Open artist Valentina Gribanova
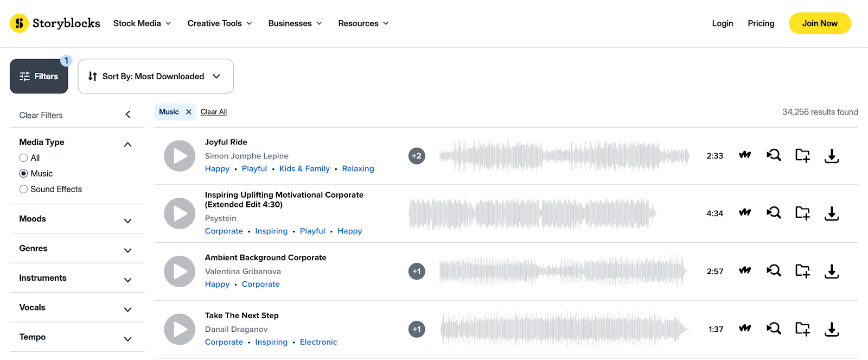The image size is (868, 360). point(243,271)
